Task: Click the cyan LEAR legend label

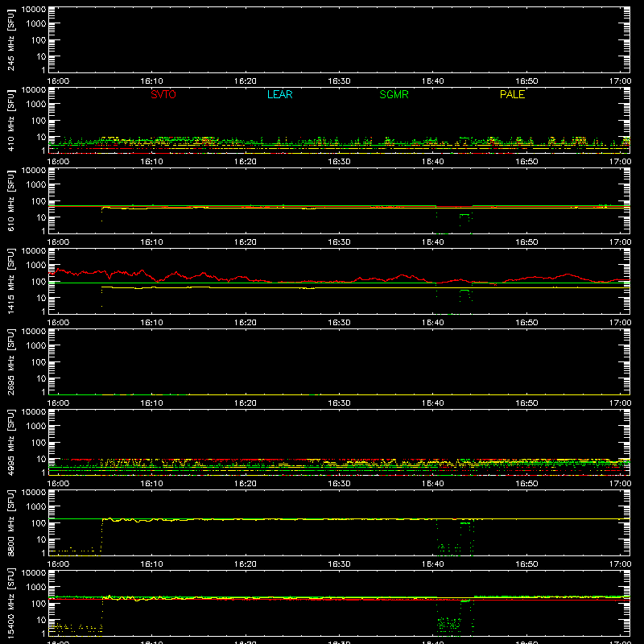Action: pos(279,94)
